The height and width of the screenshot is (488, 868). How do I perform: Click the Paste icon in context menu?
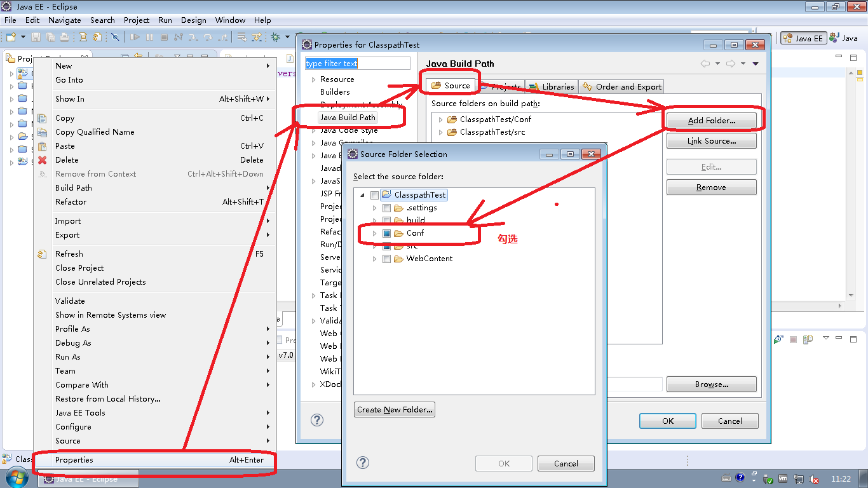tap(42, 146)
